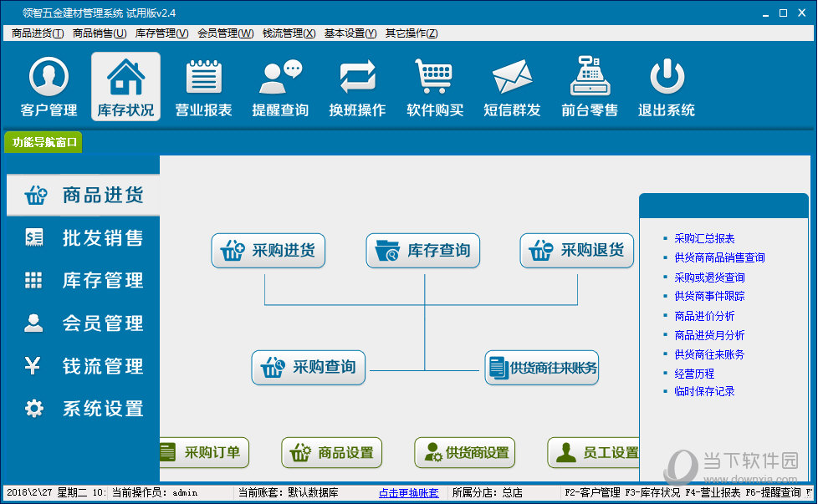
Task: Click the 库存查询 button
Action: 423,251
